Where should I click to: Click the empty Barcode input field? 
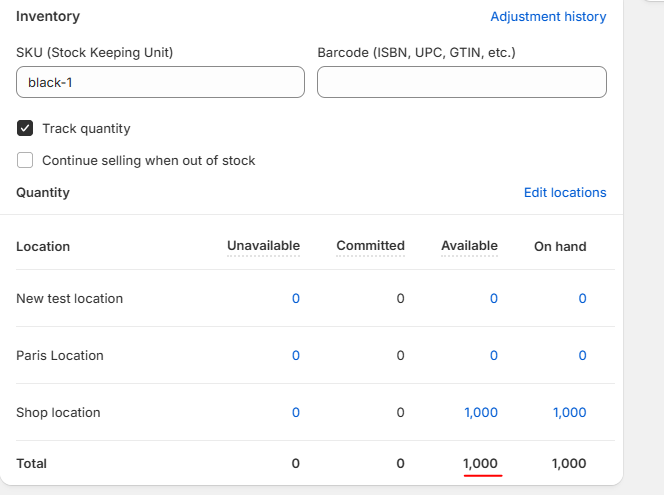(x=461, y=82)
